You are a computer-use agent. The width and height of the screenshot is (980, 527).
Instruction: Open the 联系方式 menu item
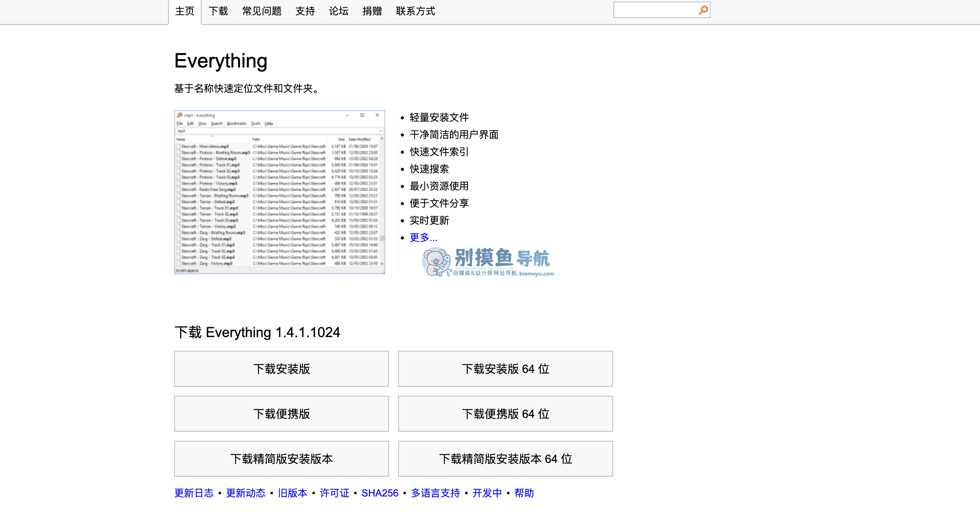(416, 11)
